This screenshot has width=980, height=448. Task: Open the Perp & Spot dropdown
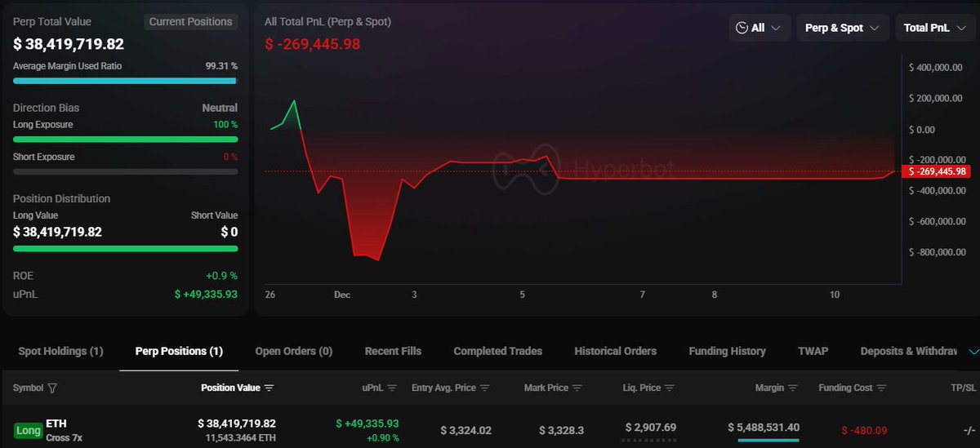(x=843, y=28)
